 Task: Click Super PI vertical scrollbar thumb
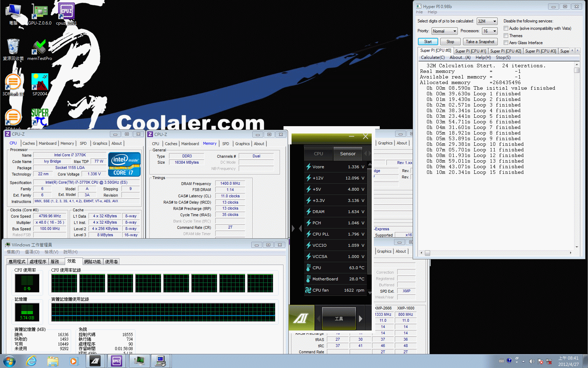click(577, 70)
